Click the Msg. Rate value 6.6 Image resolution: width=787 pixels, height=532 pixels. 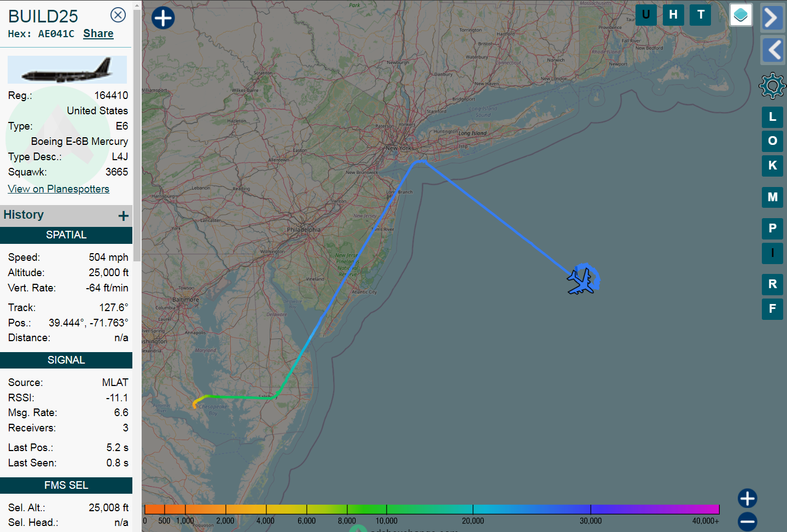click(x=121, y=413)
